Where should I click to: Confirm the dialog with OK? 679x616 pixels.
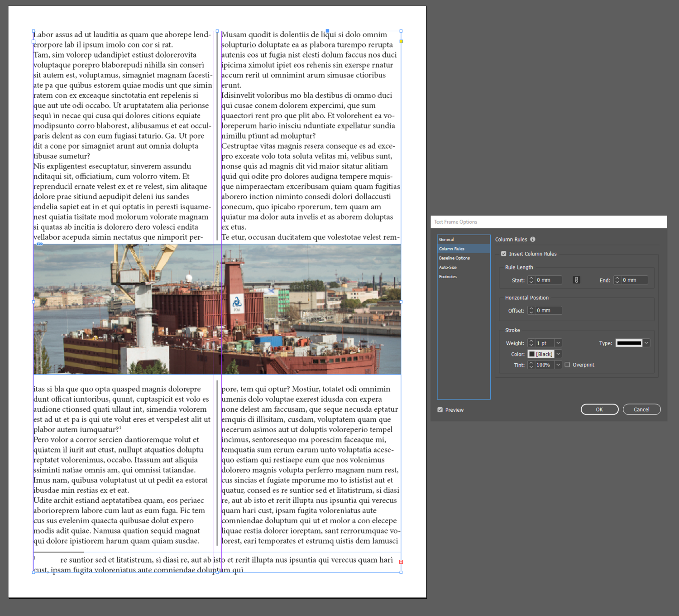click(x=599, y=409)
